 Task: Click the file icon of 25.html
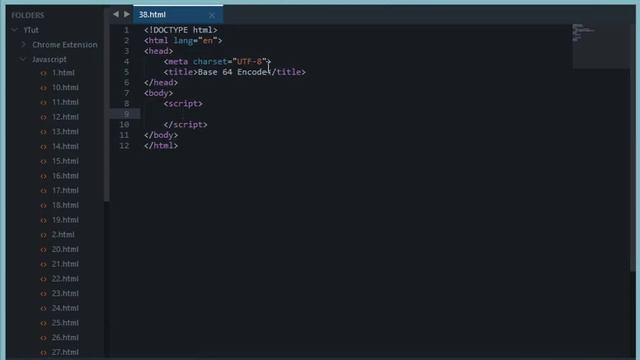[44, 323]
